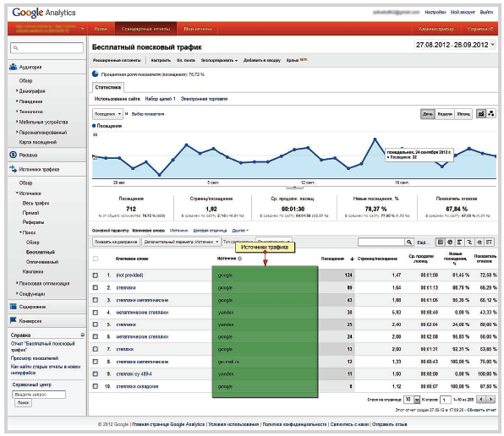Open the Источники трафика section icon
Image resolution: width=504 pixels, height=436 pixels.
coord(14,169)
